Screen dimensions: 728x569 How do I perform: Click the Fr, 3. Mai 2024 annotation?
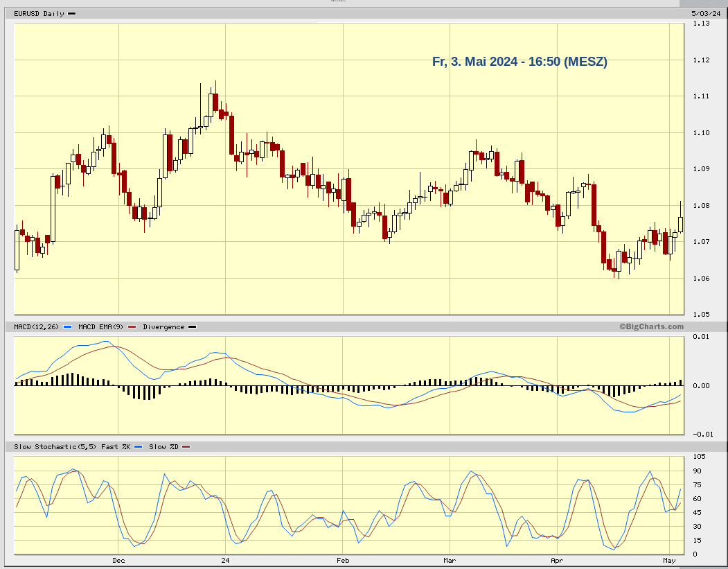click(520, 61)
